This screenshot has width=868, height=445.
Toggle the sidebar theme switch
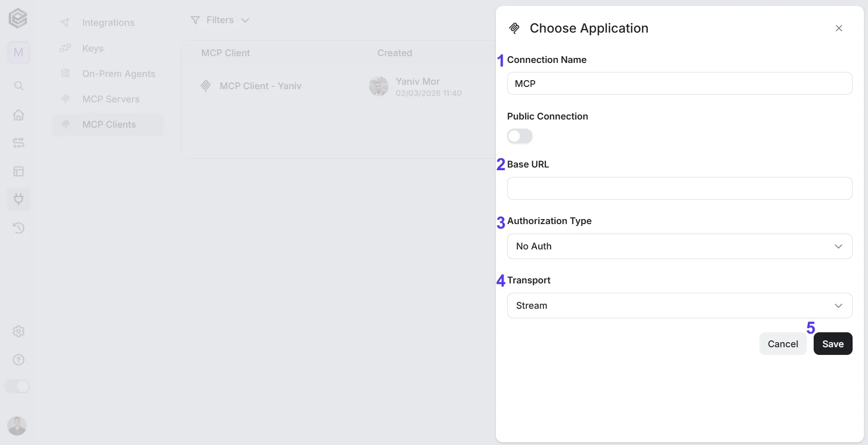click(17, 387)
